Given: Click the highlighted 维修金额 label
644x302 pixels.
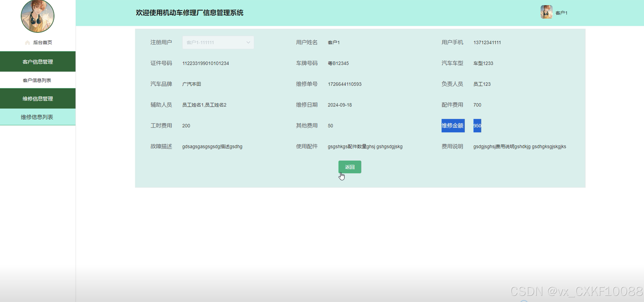Looking at the screenshot, I should (x=453, y=126).
